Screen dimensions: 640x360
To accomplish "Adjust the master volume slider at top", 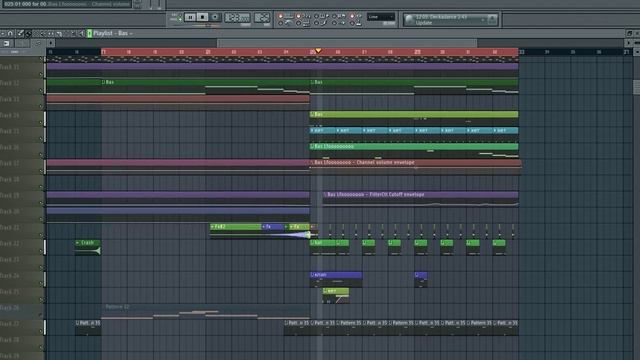I will (x=151, y=4).
